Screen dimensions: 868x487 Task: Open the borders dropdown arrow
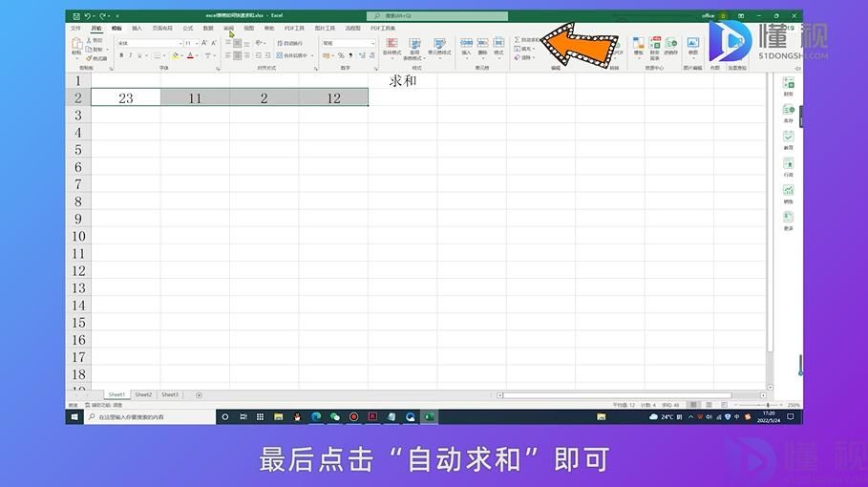(x=164, y=56)
